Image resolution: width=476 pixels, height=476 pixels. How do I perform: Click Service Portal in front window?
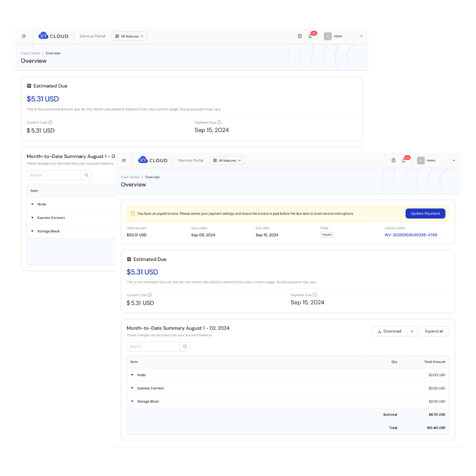click(191, 160)
